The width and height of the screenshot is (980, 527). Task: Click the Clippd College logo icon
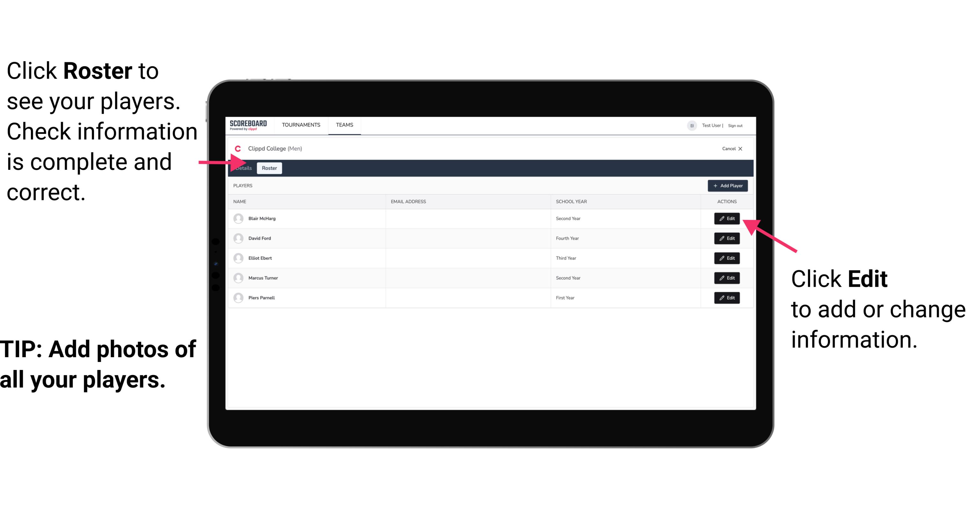pyautogui.click(x=237, y=148)
